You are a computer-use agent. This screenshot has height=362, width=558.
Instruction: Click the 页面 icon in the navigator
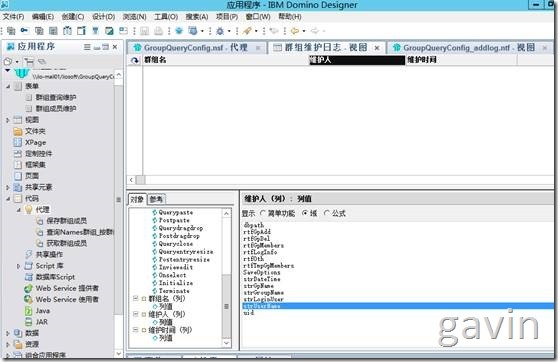(x=17, y=176)
